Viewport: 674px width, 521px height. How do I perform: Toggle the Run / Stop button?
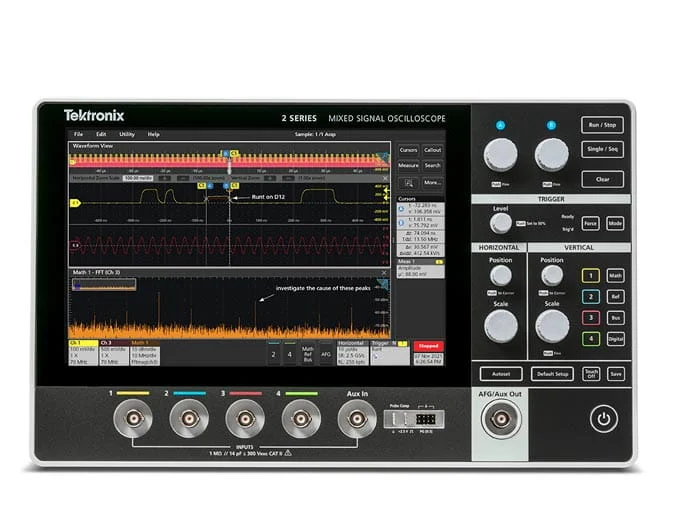[602, 126]
